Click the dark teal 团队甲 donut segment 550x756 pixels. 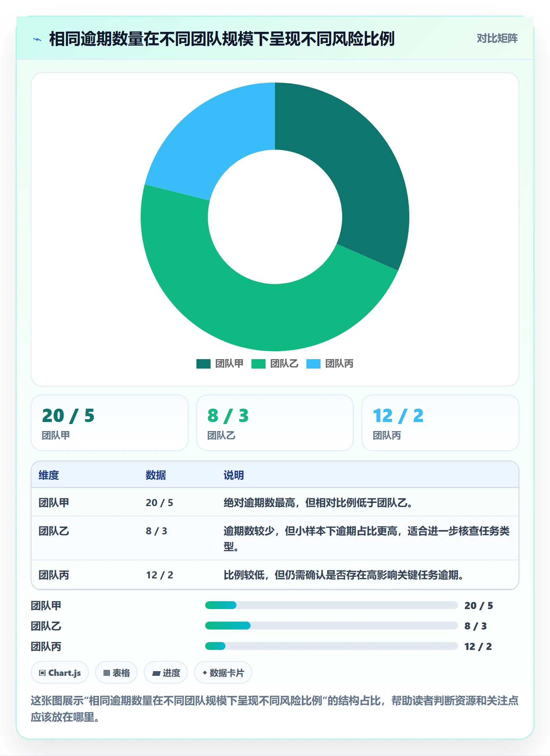pos(359,169)
